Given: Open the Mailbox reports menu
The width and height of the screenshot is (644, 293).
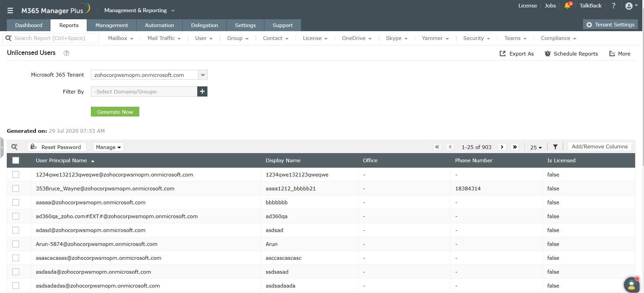Looking at the screenshot, I should 120,38.
